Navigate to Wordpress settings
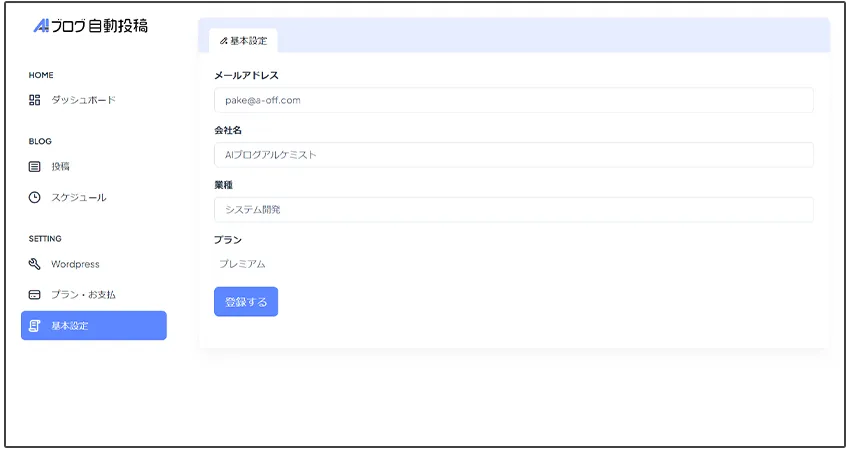The image size is (850, 450). [75, 264]
